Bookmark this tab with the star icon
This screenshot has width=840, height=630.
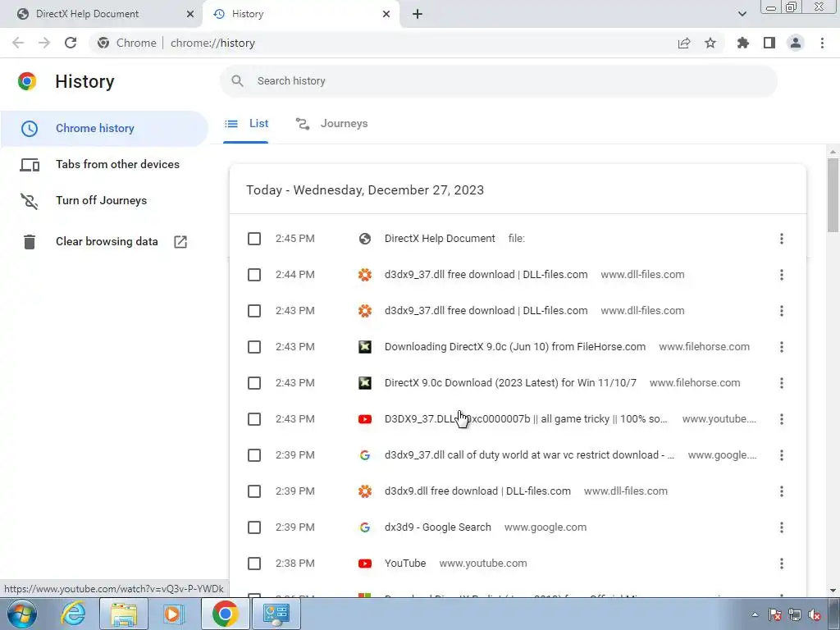(710, 43)
